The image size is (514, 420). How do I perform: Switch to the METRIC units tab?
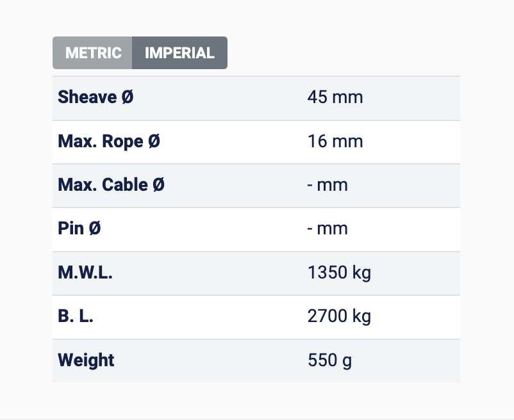coord(93,53)
